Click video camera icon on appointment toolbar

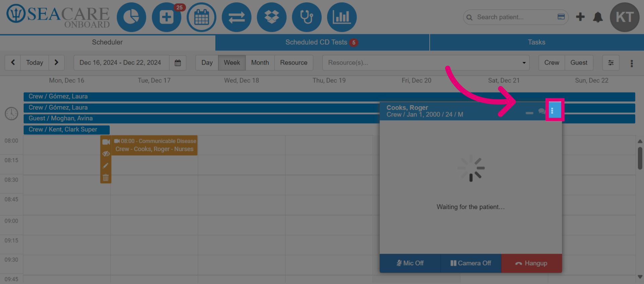(106, 142)
